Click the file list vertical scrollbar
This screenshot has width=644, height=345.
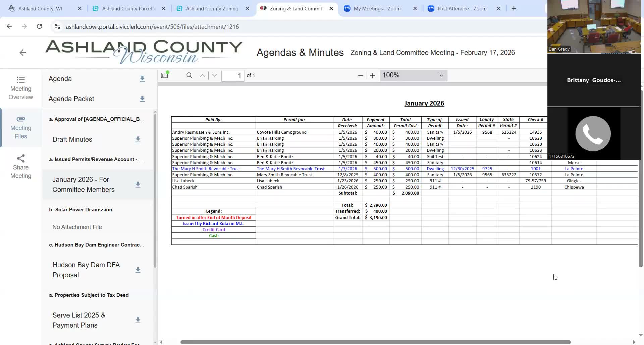155,190
